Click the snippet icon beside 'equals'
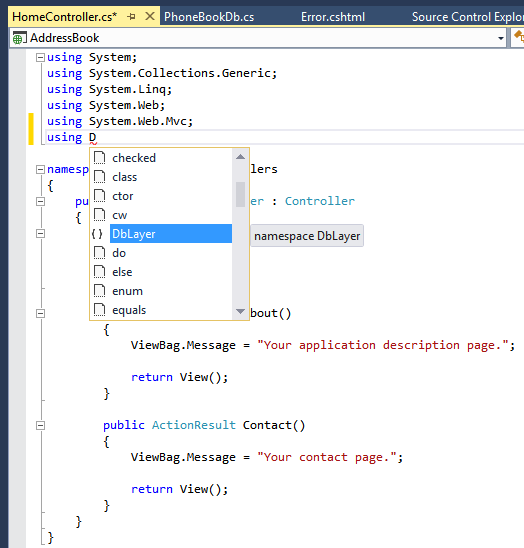Image resolution: width=524 pixels, height=548 pixels. coord(99,310)
